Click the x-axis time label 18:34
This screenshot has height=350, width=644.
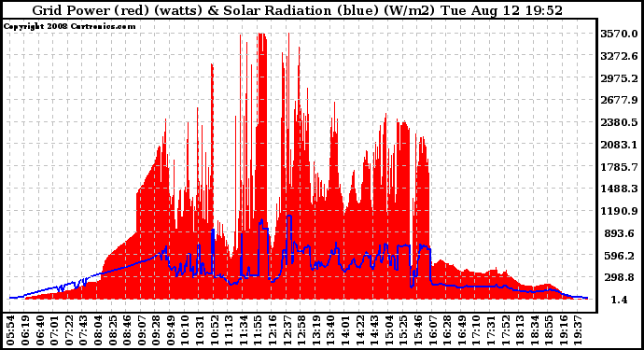coord(535,330)
